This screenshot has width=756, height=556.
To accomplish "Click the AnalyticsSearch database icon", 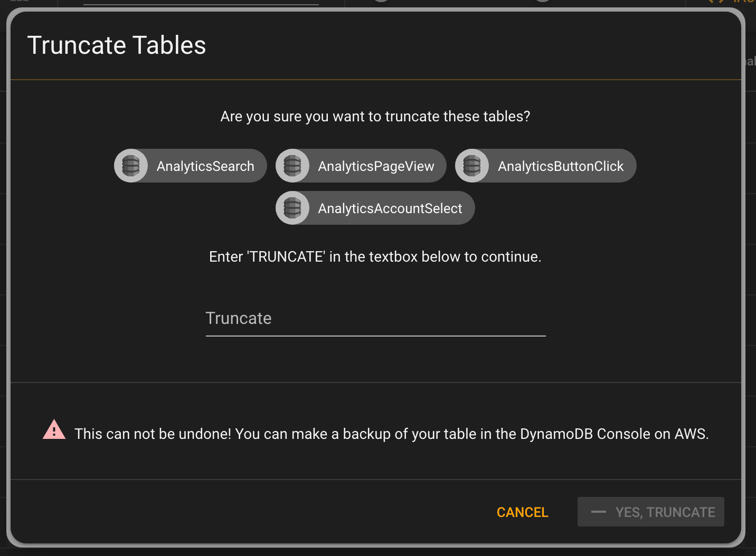I will click(x=131, y=166).
